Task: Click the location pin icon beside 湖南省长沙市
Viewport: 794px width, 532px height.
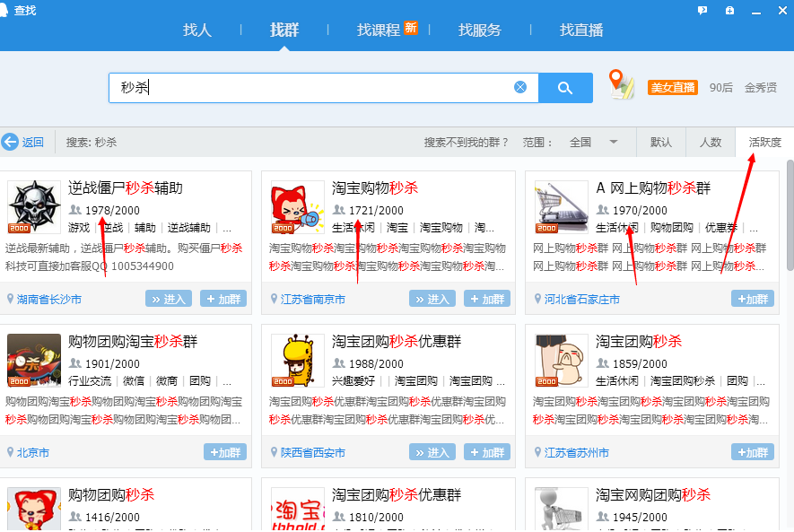Action: (10, 299)
